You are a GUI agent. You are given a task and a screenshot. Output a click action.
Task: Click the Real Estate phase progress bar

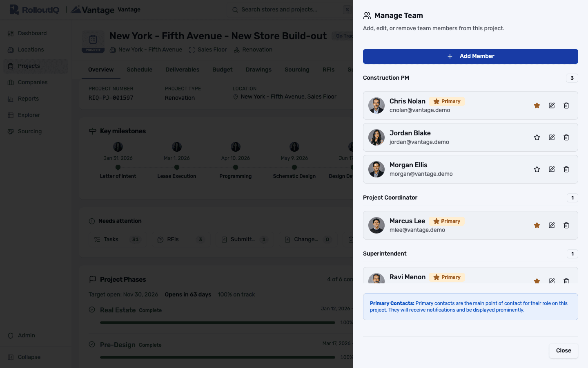click(x=218, y=323)
